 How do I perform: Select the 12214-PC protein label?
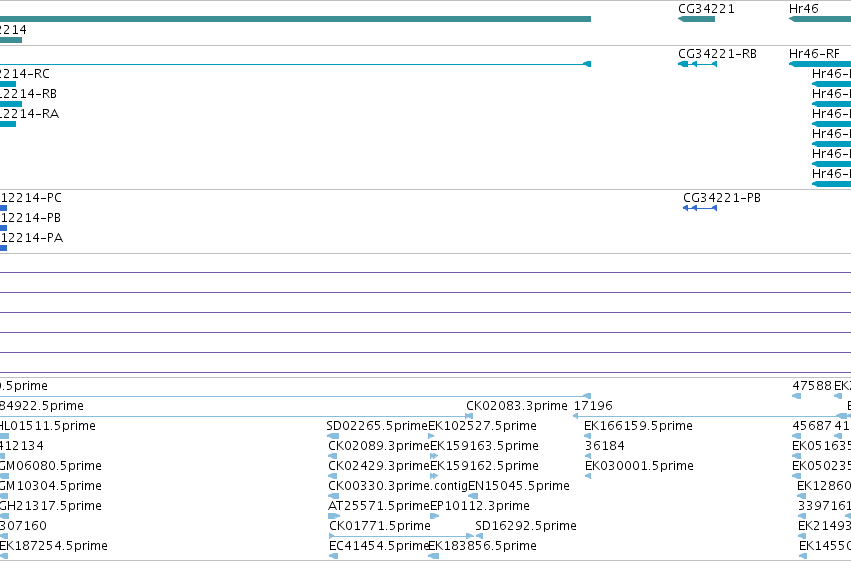[x=31, y=198]
